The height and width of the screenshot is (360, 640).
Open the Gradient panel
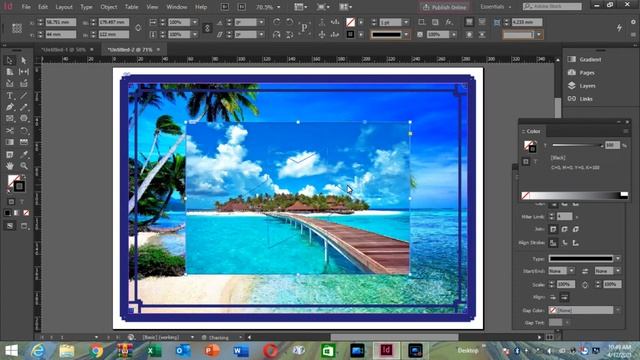pos(586,60)
